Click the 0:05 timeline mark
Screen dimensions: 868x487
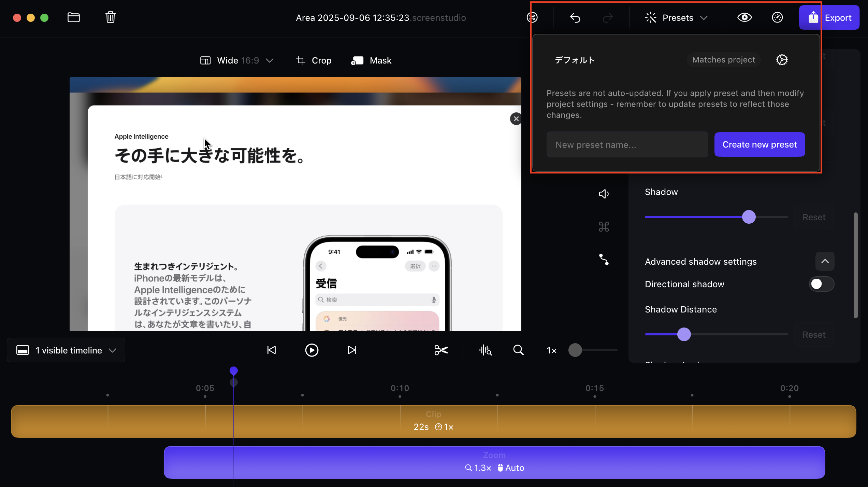[205, 388]
